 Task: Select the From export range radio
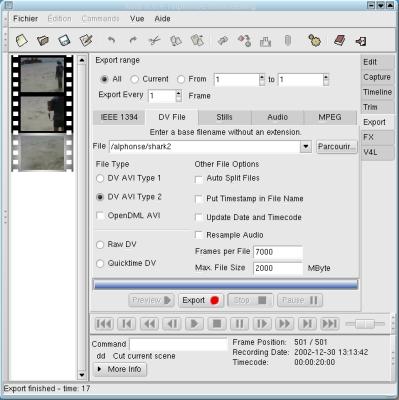[181, 79]
